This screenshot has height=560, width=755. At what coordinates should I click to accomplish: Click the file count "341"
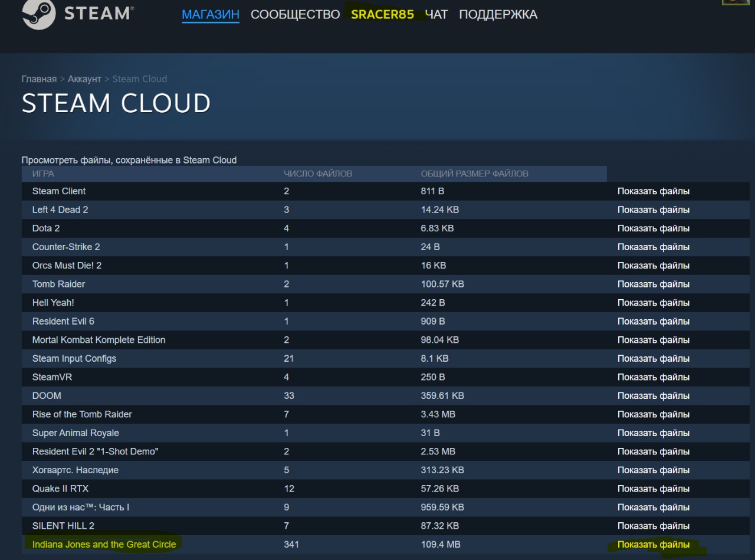291,544
